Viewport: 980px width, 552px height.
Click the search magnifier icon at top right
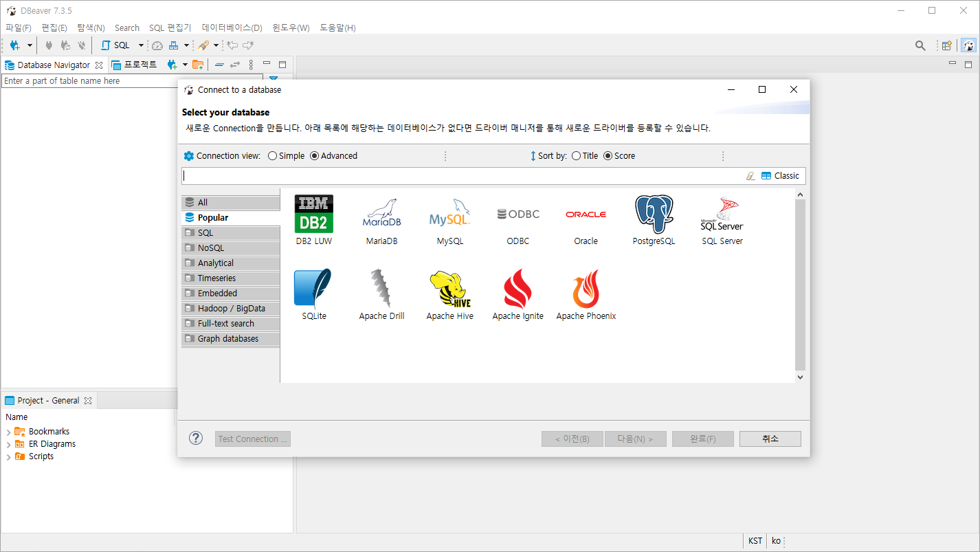point(920,45)
